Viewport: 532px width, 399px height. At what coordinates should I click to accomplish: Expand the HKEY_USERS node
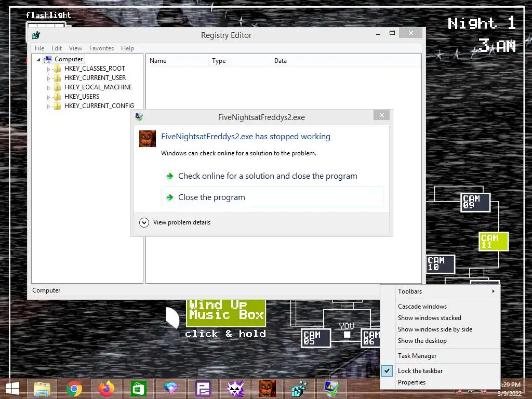(x=48, y=97)
